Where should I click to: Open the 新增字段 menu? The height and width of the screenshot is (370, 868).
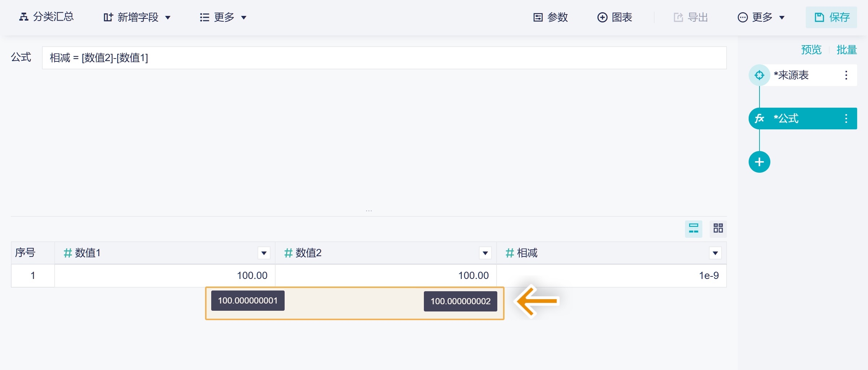coord(137,17)
